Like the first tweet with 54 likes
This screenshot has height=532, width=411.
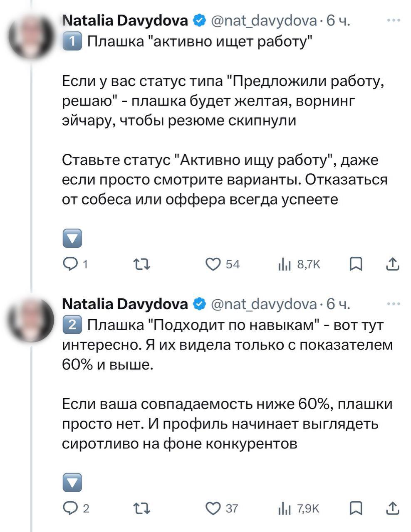213,264
